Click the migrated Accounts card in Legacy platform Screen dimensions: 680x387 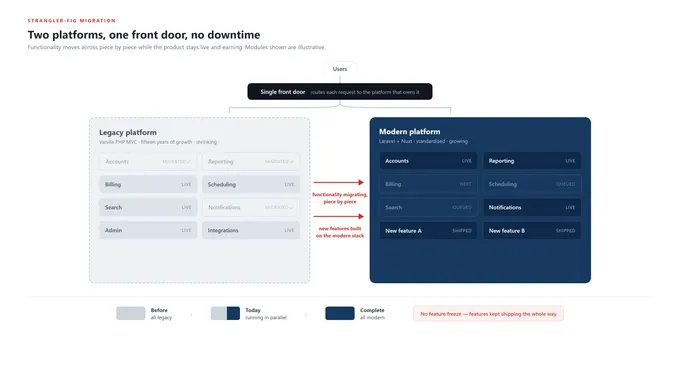tap(148, 161)
